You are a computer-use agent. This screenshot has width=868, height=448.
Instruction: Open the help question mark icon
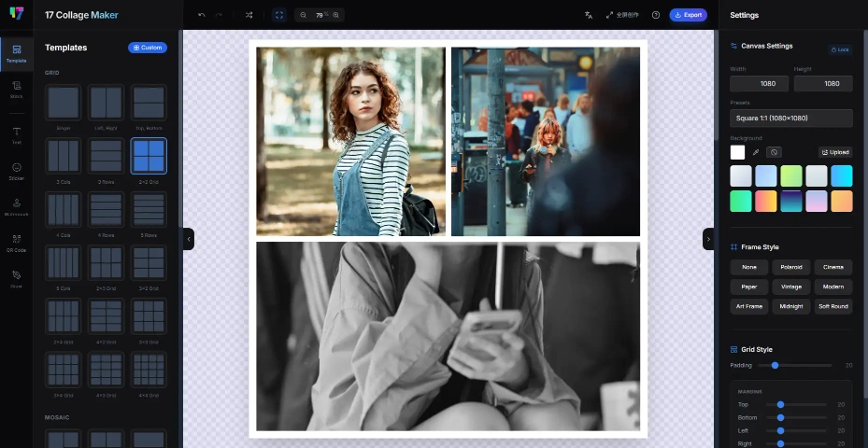[x=656, y=15]
